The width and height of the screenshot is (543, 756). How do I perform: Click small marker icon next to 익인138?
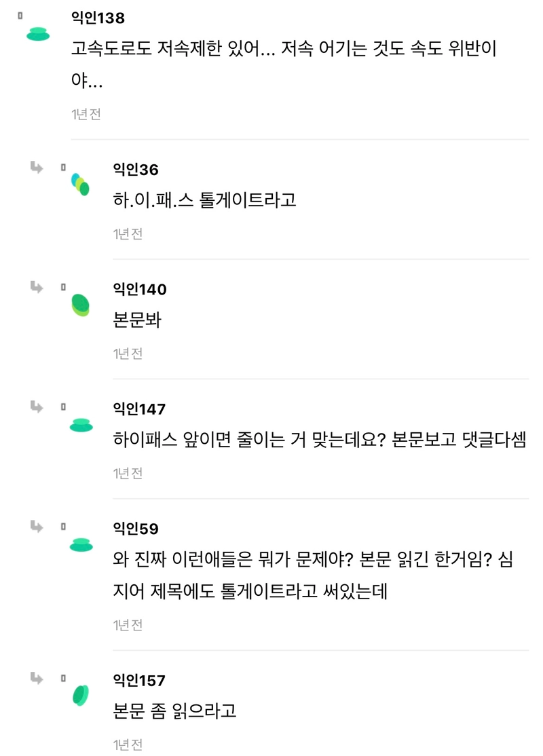[x=20, y=16]
